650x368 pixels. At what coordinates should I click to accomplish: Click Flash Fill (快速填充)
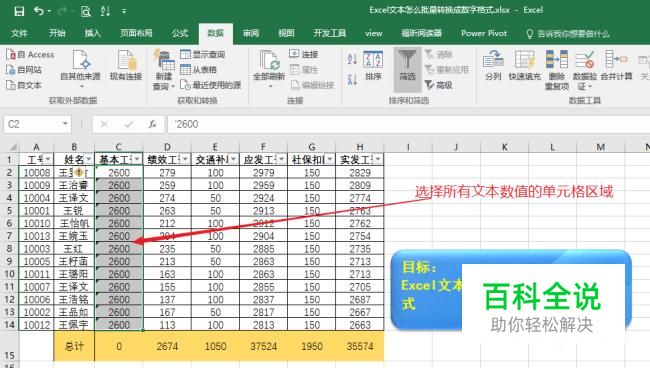[525, 65]
